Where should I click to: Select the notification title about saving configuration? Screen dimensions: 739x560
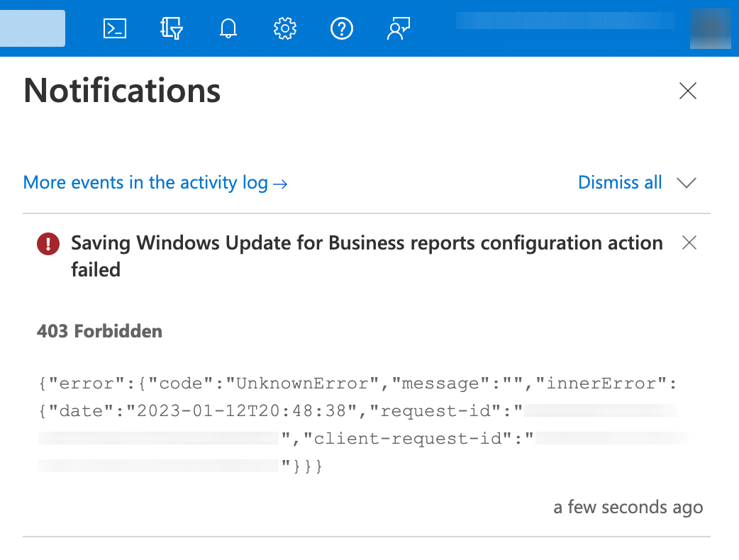coord(367,256)
